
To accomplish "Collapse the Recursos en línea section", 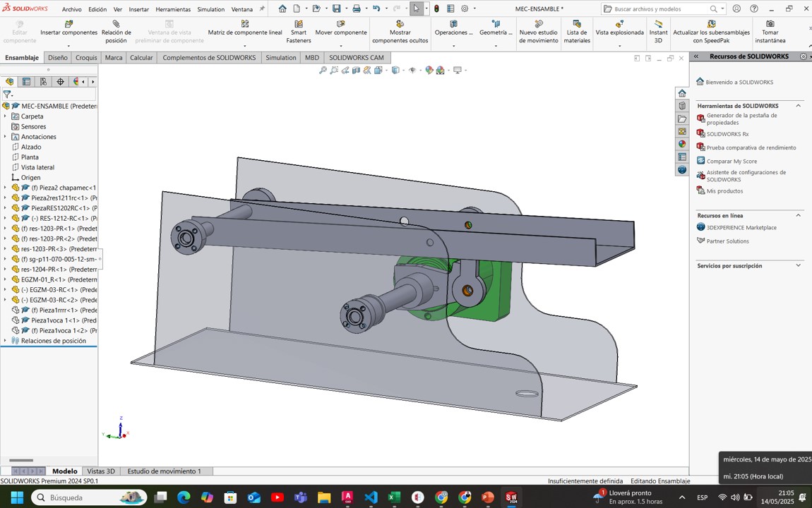I will click(x=798, y=215).
